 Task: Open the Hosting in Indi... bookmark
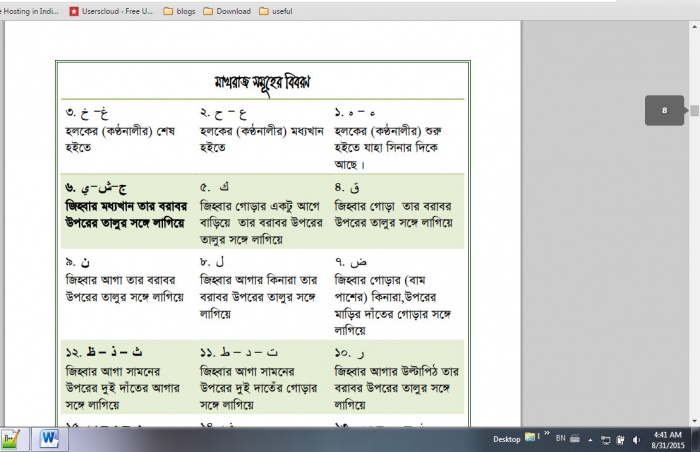29,11
